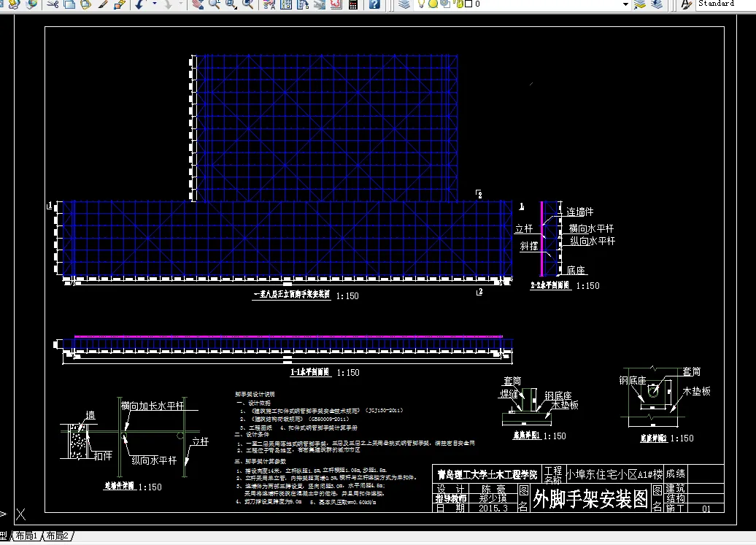This screenshot has height=545, width=756.
Task: Open the QuickCalc calculator icon
Action: coord(353,4)
